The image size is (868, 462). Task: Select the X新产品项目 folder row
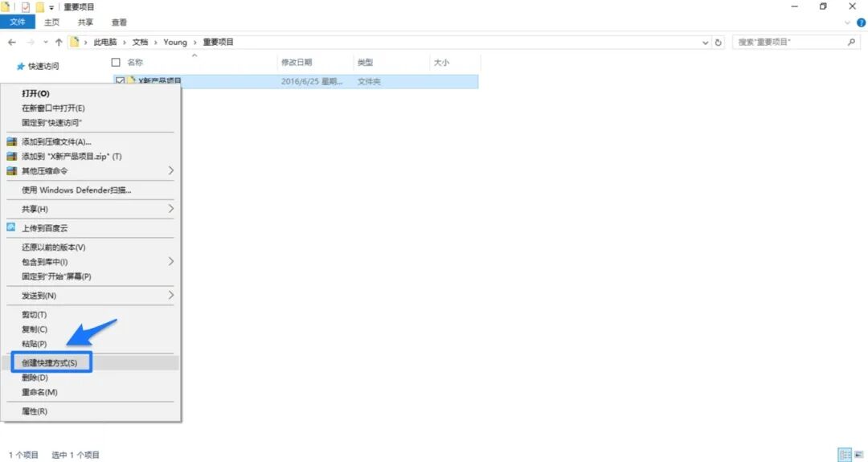pos(296,81)
